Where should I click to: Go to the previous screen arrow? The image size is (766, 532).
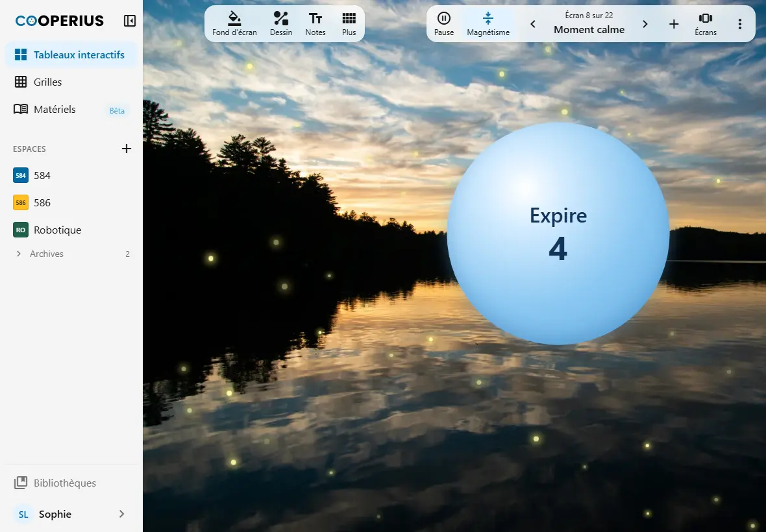pyautogui.click(x=533, y=24)
